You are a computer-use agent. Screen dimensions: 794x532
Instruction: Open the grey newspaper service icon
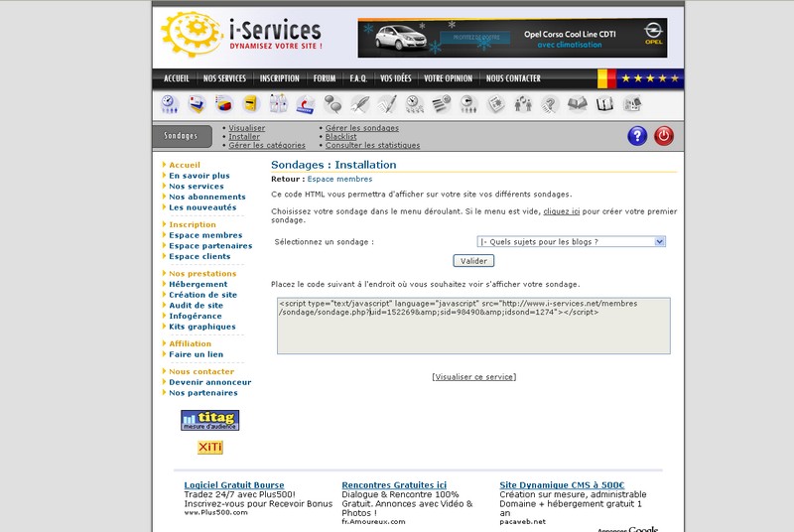495,104
